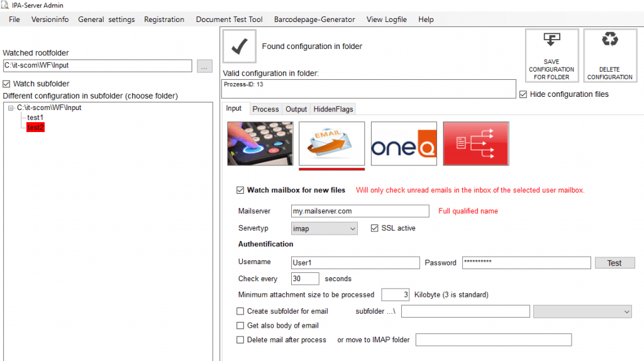Browse for watched rootfolder with ellipsis button
This screenshot has height=361, width=644.
[x=204, y=66]
